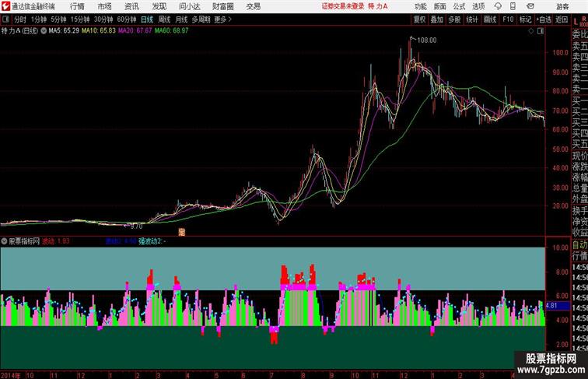
Task: Open the mobile phone icon in title bar
Action: [513, 6]
